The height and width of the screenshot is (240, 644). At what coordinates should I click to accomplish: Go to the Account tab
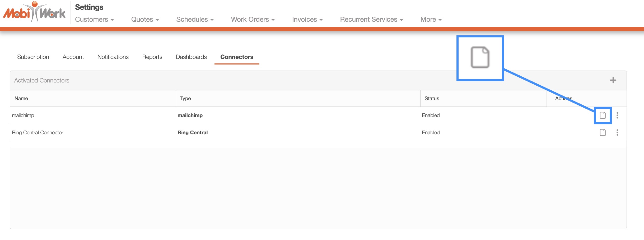click(x=73, y=57)
